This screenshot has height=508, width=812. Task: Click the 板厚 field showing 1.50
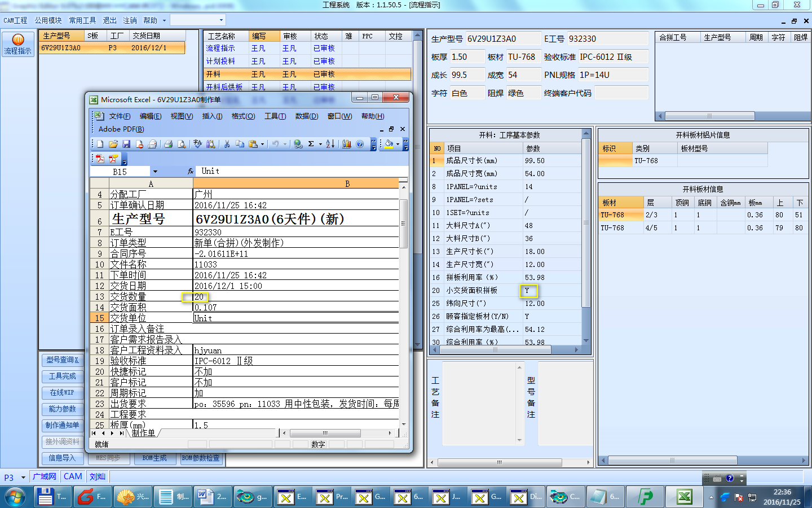click(467, 57)
